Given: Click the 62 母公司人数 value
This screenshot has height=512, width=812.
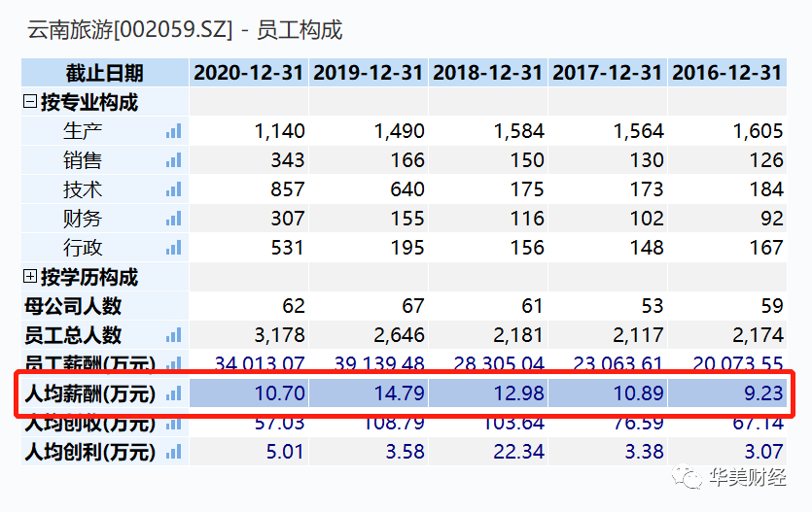Looking at the screenshot, I should coord(294,306).
